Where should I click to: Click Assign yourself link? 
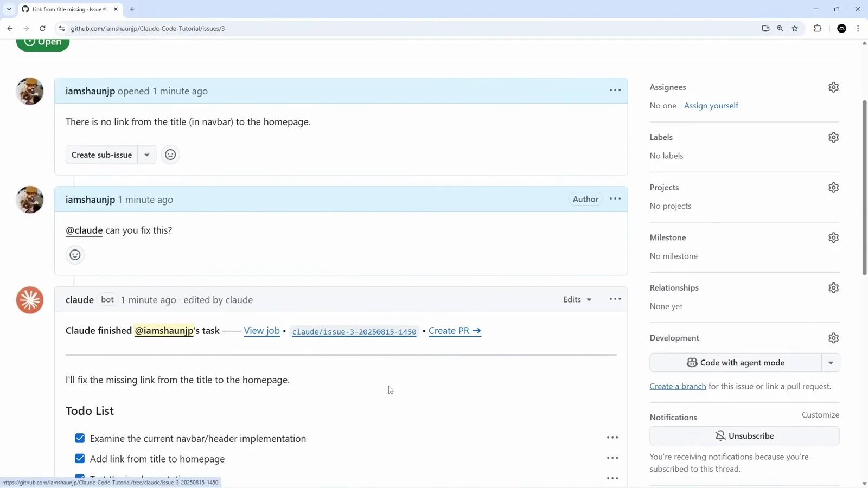(711, 106)
